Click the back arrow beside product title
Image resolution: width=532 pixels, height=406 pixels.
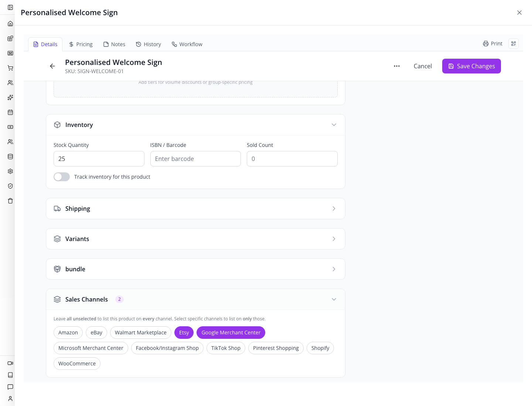coord(52,66)
